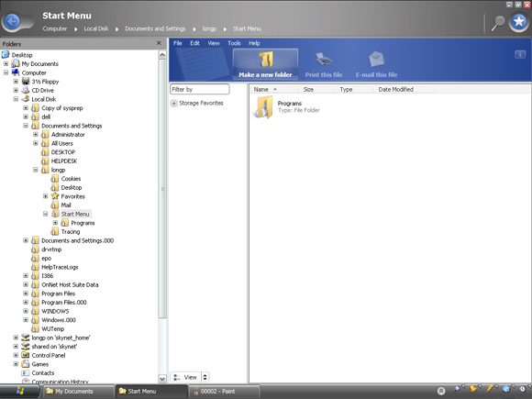
Task: Expand the Storage Favorites section
Action: [174, 103]
